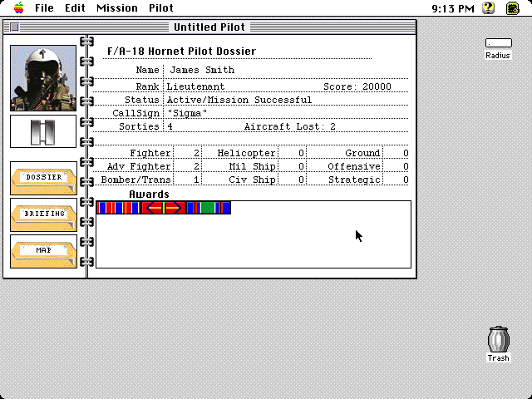Open the Pilot menu
Image resolution: width=532 pixels, height=399 pixels.
161,7
